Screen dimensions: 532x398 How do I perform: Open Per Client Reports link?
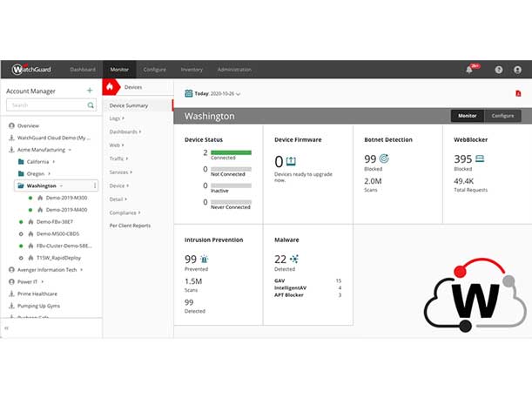[130, 226]
